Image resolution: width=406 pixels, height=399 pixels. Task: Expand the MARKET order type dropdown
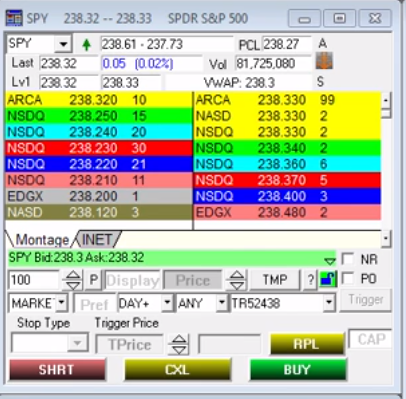61,303
